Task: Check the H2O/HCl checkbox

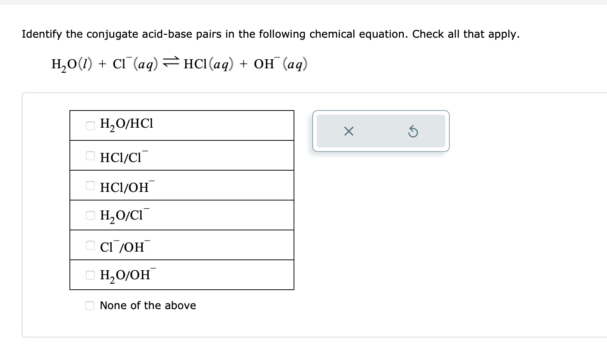Action: (90, 126)
